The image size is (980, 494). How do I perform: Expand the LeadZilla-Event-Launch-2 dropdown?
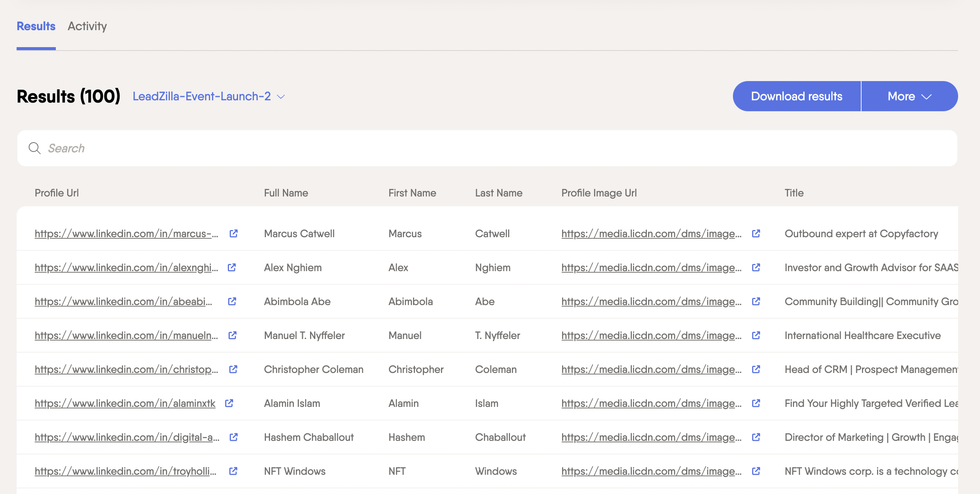(x=209, y=96)
